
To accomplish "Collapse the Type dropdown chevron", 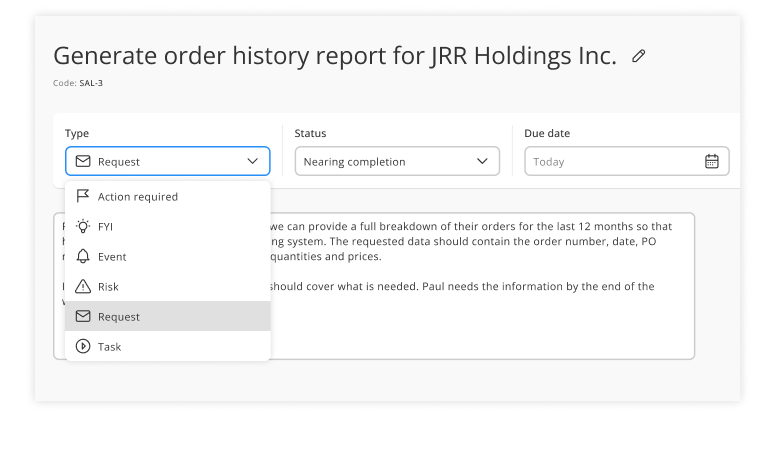I will (252, 161).
